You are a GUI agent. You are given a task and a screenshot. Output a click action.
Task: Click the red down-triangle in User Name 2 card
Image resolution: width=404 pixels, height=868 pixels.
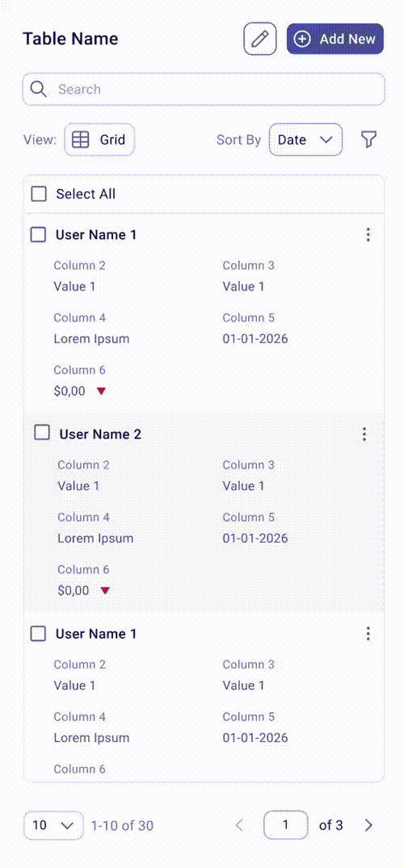(x=105, y=591)
